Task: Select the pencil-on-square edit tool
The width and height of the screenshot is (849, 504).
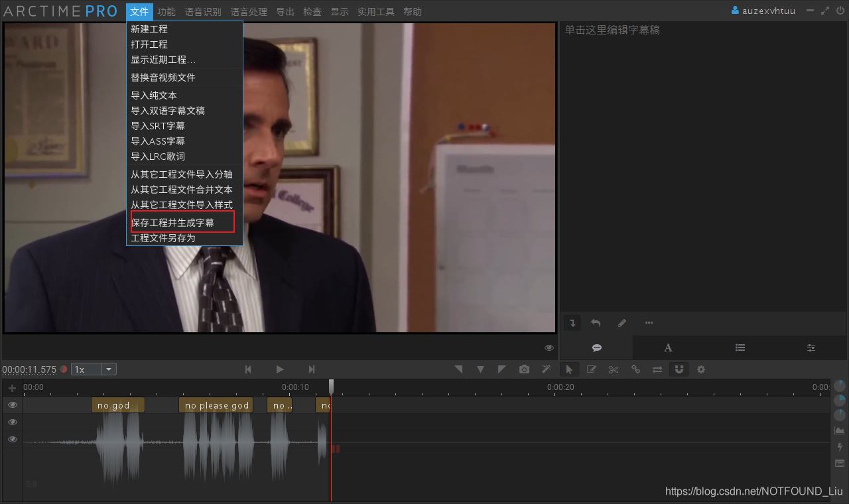Action: [x=592, y=369]
